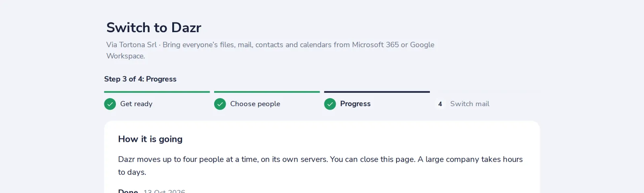Click the green bar above Get ready
This screenshot has height=193, width=644.
(x=157, y=92)
